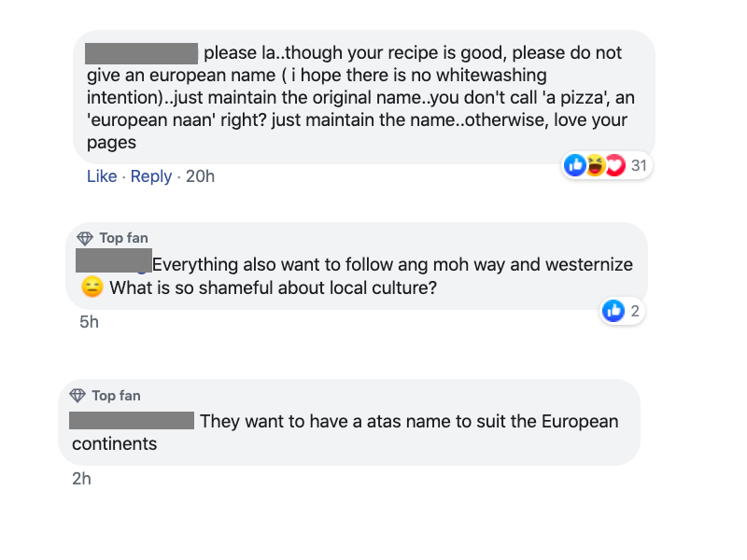Image resolution: width=747 pixels, height=560 pixels.
Task: Click the unamused face emoji
Action: click(x=92, y=288)
